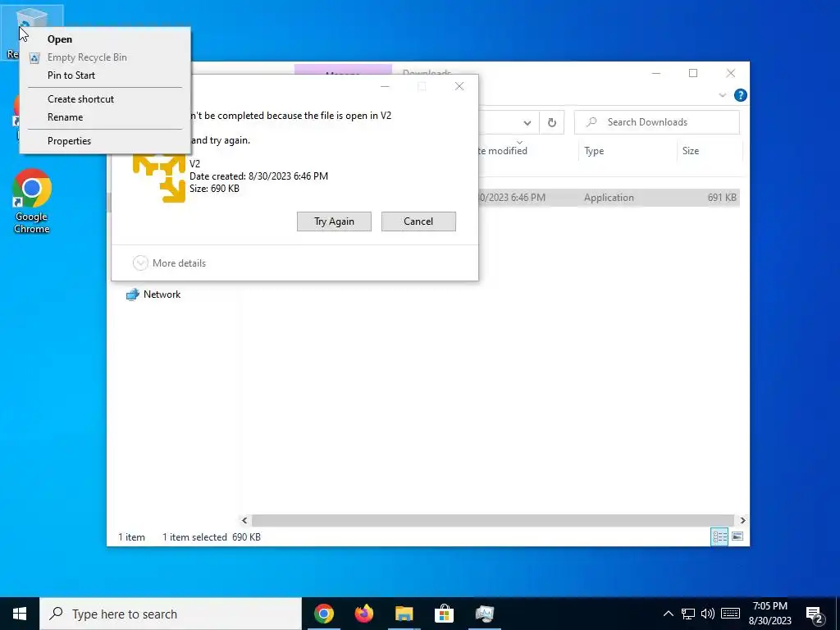Launch Firefox from the taskbar
The image size is (840, 630).
click(x=363, y=614)
